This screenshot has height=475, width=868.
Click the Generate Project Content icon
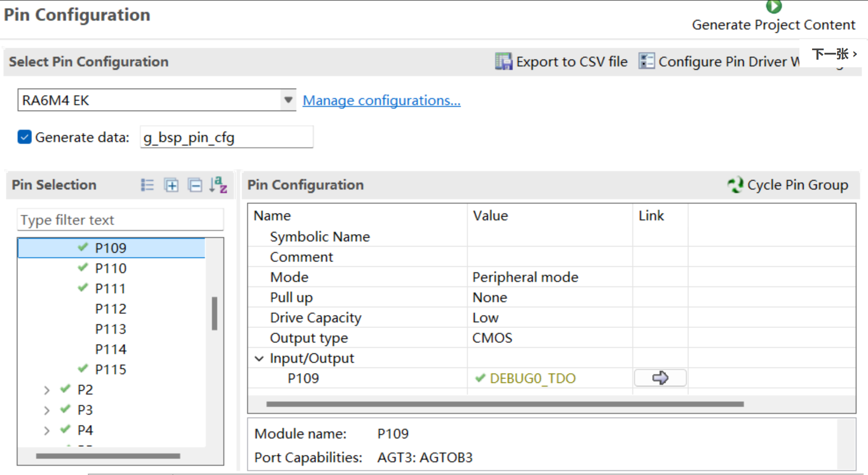773,6
